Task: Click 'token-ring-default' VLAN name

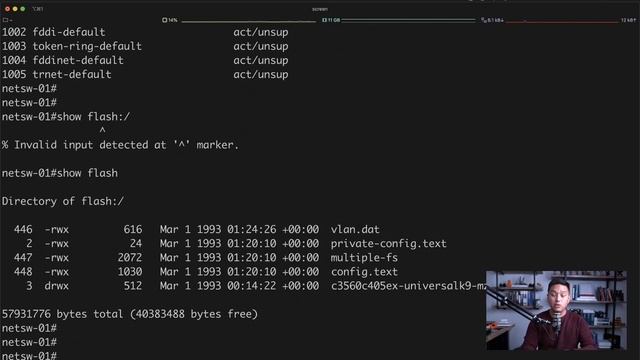Action: point(87,46)
